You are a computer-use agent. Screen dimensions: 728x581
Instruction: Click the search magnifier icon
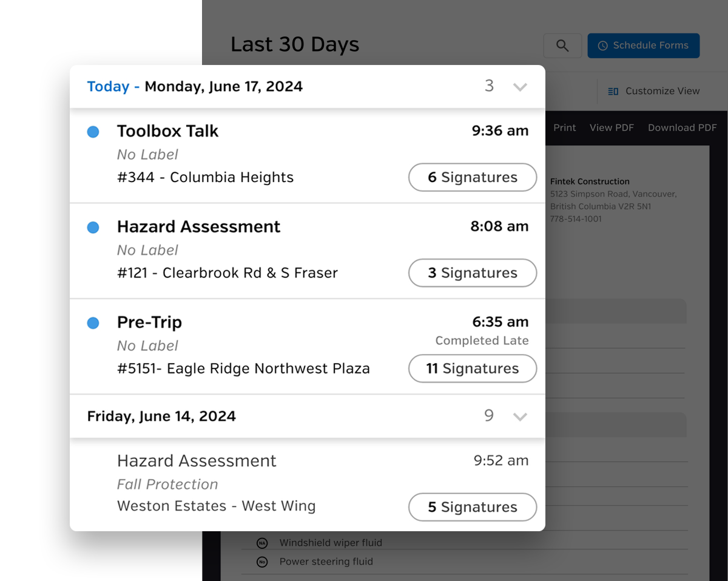(562, 46)
